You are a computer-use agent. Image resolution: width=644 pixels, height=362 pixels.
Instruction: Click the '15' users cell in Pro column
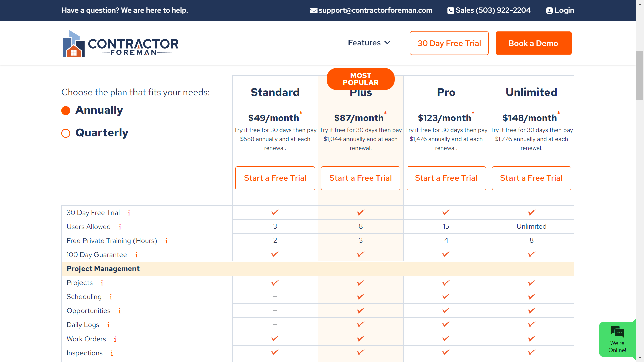(x=446, y=226)
